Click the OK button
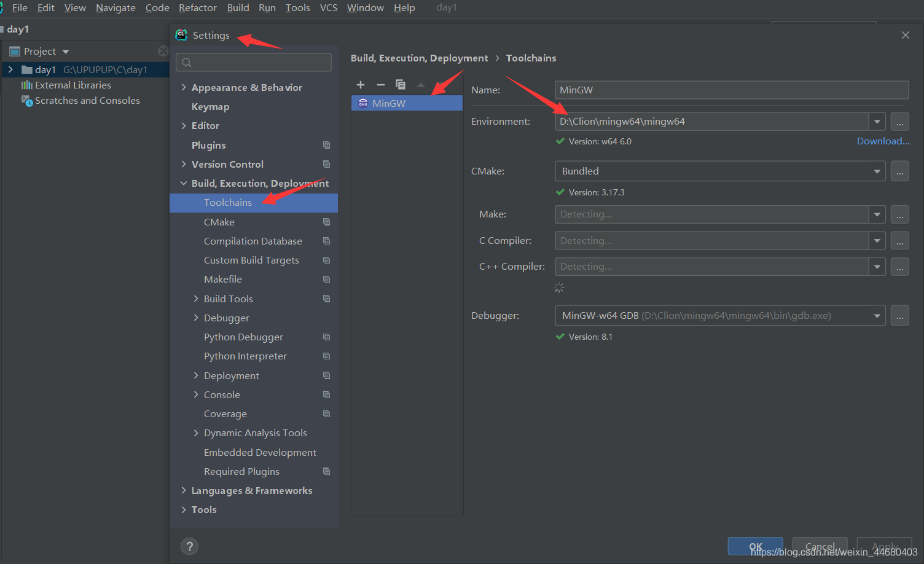The image size is (924, 564). pos(756,546)
